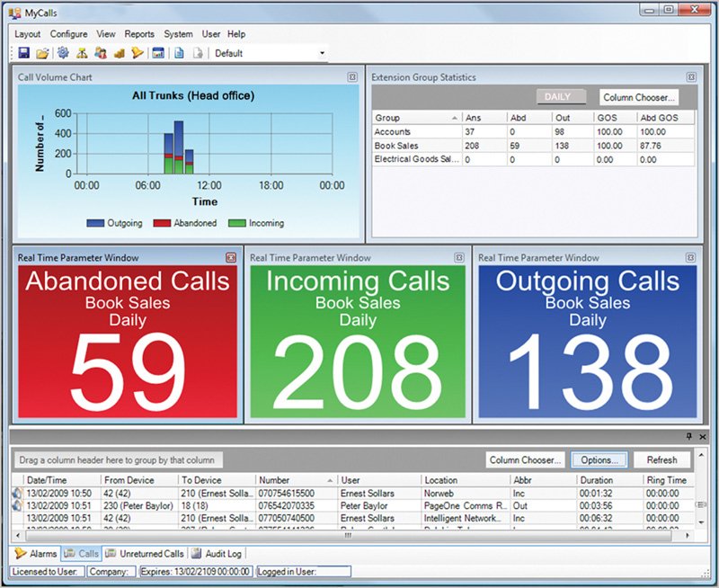Switch to the Alarms tab

point(36,554)
